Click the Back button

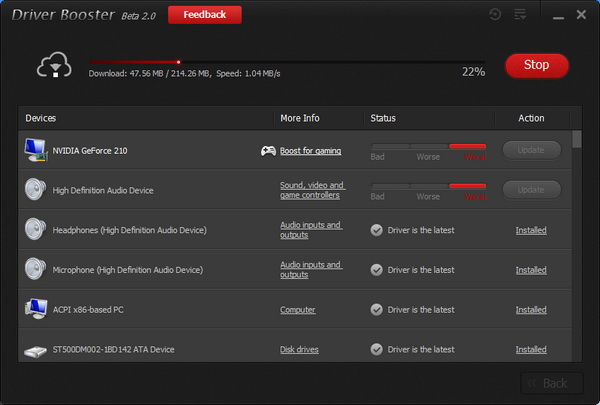[x=552, y=383]
